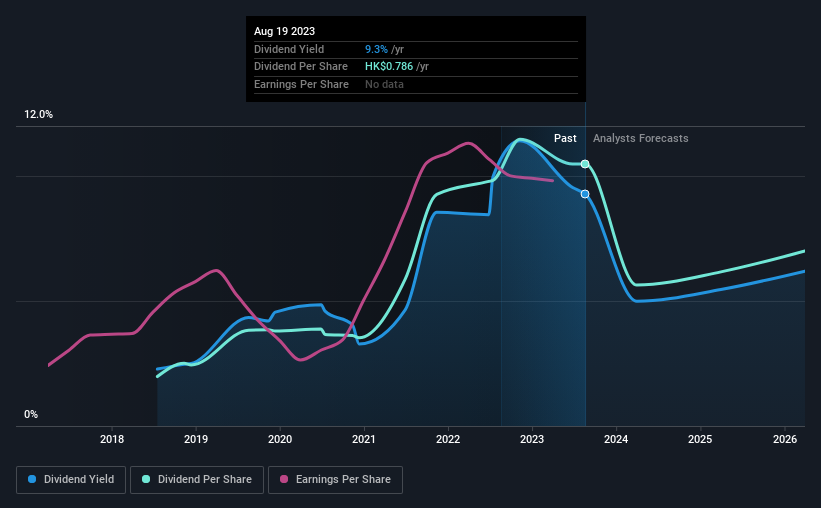Click the 2025 x-axis label
Viewport: 821px width, 508px height.
pos(700,439)
